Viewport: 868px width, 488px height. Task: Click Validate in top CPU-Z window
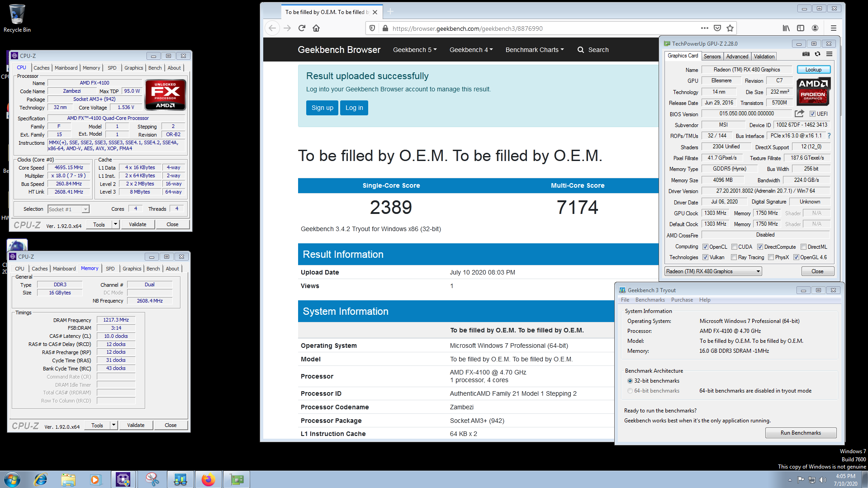coord(138,224)
